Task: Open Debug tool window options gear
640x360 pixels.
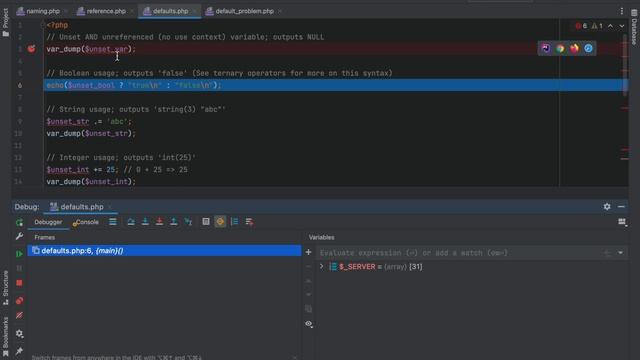Action: click(607, 207)
